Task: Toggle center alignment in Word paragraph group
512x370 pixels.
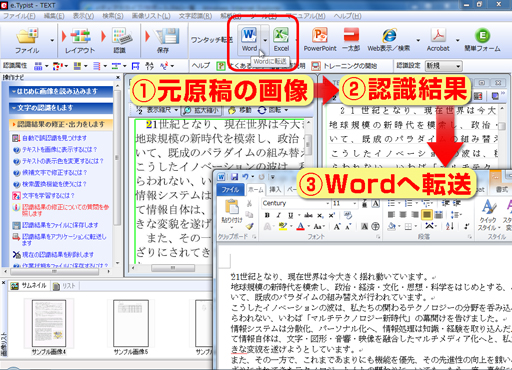Action: [x=403, y=215]
